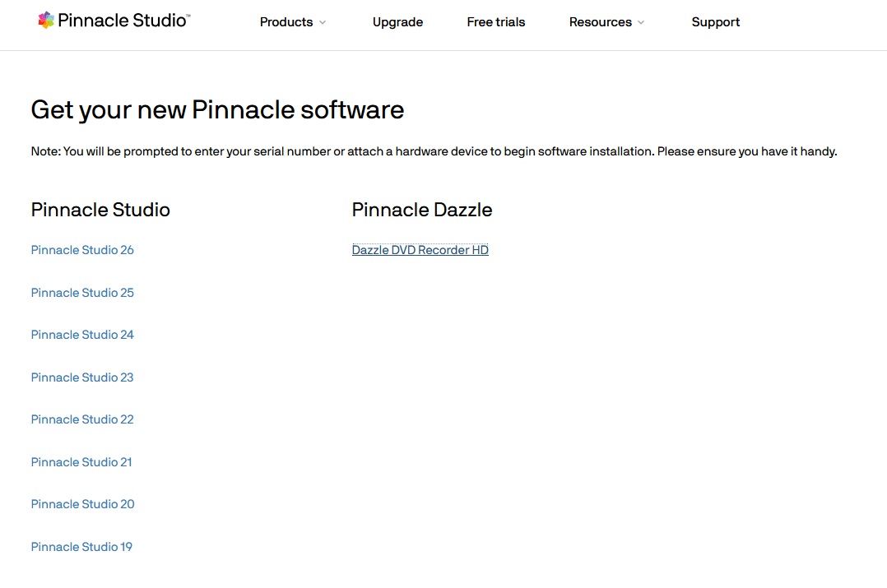This screenshot has width=887, height=588.
Task: Expand the Resources dropdown chevron
Action: point(641,23)
